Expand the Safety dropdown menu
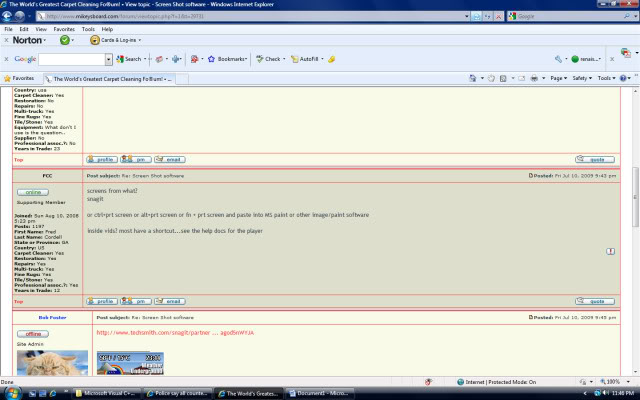This screenshot has width=640, height=400. pos(584,78)
